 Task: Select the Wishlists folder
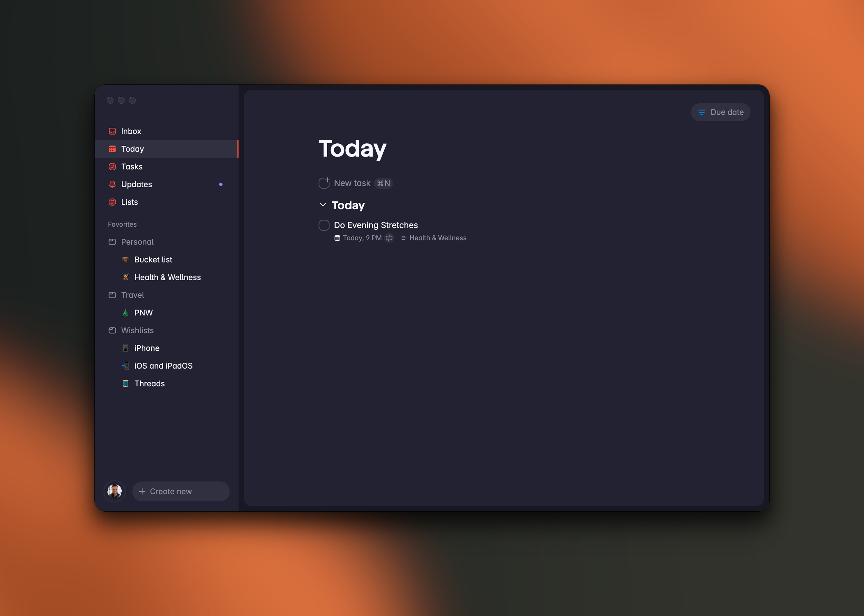click(x=167, y=330)
